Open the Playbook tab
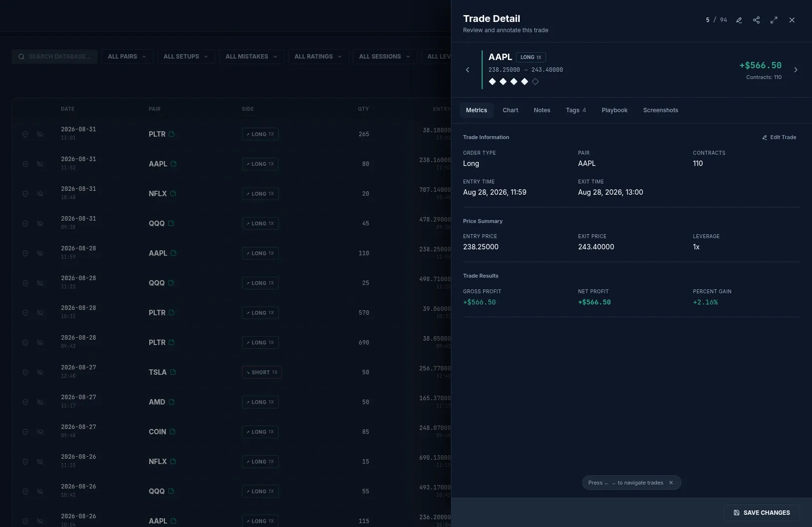The width and height of the screenshot is (812, 527). 614,110
